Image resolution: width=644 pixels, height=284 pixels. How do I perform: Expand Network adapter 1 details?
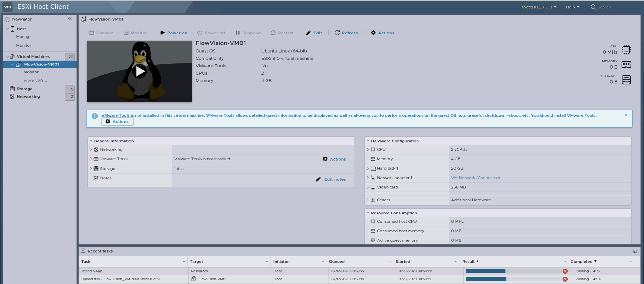(x=368, y=177)
